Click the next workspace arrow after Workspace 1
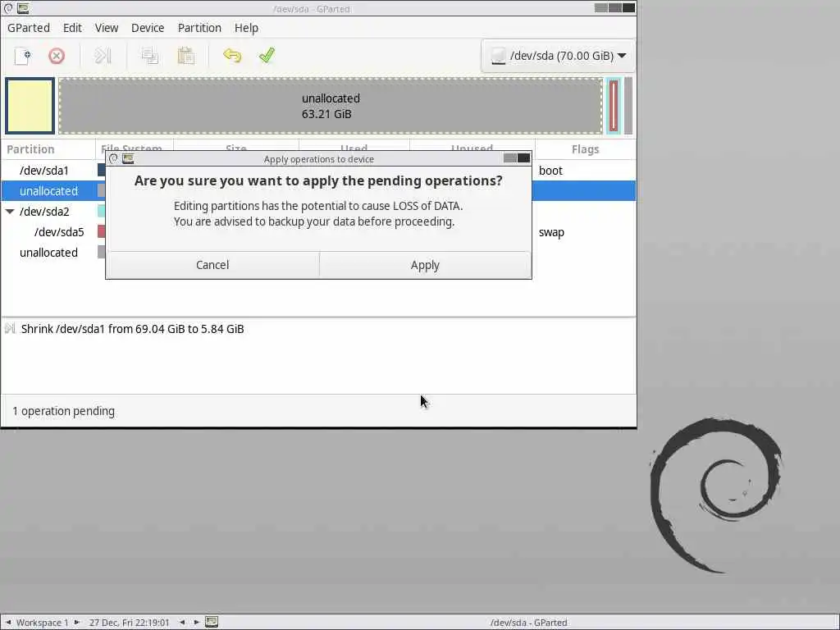 (x=77, y=623)
